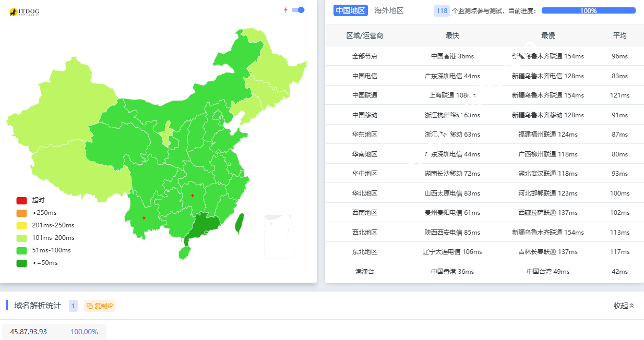Click the dark green <=50ms legend swatch
Viewport: 644px width, 340px height.
pos(21,263)
